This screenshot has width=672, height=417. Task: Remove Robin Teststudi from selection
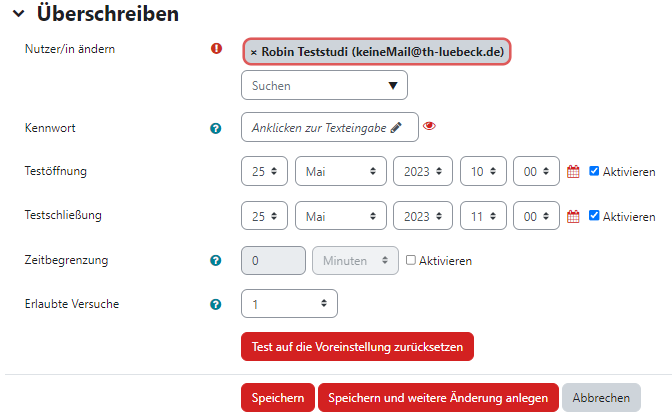click(x=254, y=52)
